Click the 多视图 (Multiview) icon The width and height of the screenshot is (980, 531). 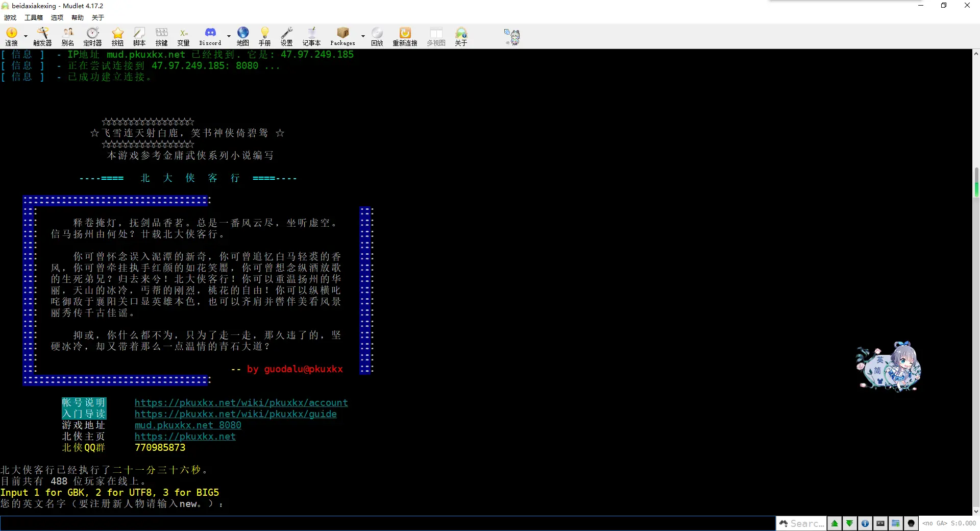click(436, 37)
